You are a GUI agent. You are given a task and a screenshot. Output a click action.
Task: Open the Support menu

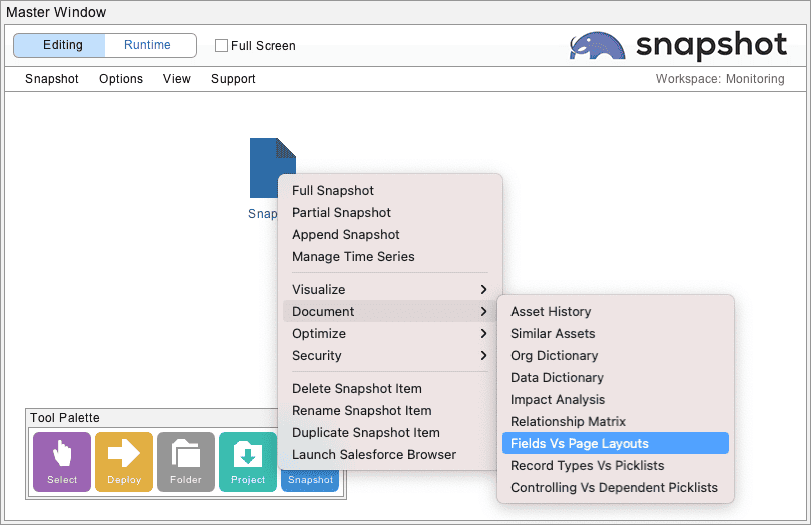click(x=233, y=79)
